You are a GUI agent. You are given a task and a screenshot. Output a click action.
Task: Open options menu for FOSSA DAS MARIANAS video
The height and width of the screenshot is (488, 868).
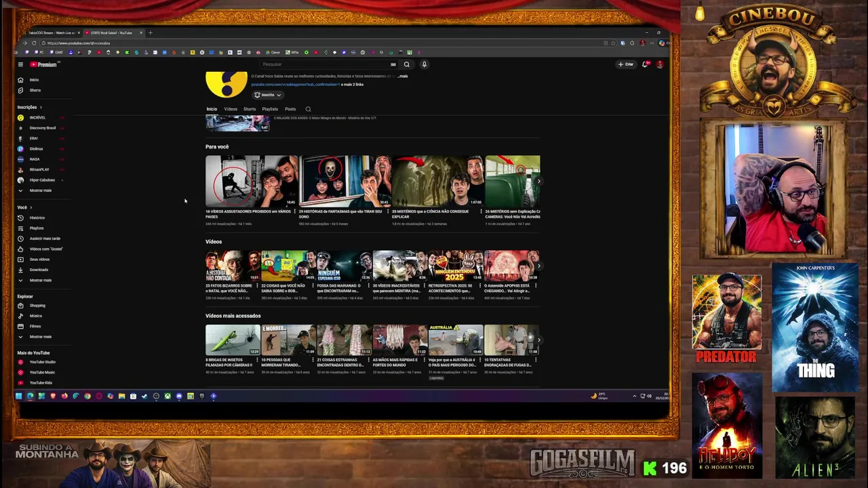click(370, 286)
